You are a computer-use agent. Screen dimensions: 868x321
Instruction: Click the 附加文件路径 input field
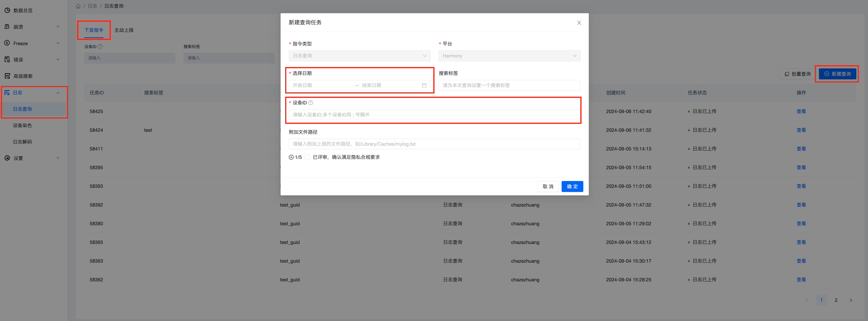pos(434,144)
